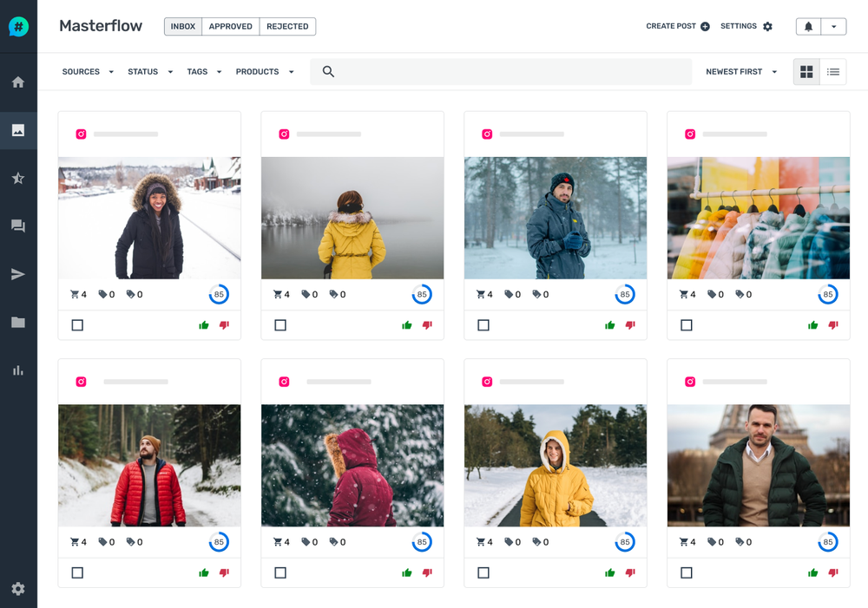
Task: Open the settings gear at the sidebar bottom
Action: 18,589
